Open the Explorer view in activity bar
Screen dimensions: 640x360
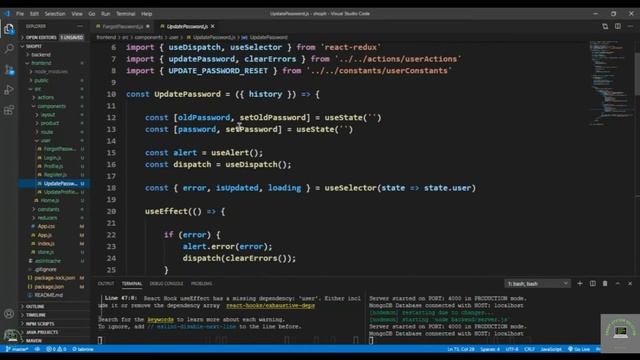[x=9, y=29]
